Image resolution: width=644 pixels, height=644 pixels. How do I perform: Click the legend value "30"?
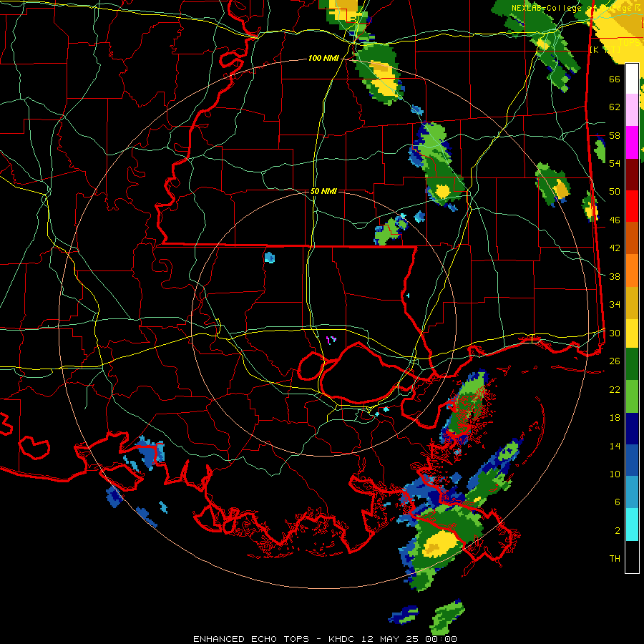(x=615, y=333)
